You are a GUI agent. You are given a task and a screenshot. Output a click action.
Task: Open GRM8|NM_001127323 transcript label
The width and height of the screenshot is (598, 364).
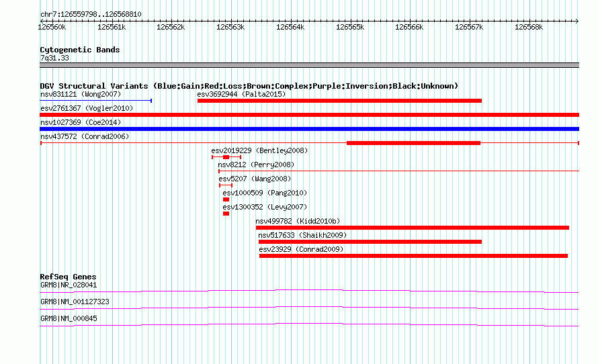click(75, 302)
